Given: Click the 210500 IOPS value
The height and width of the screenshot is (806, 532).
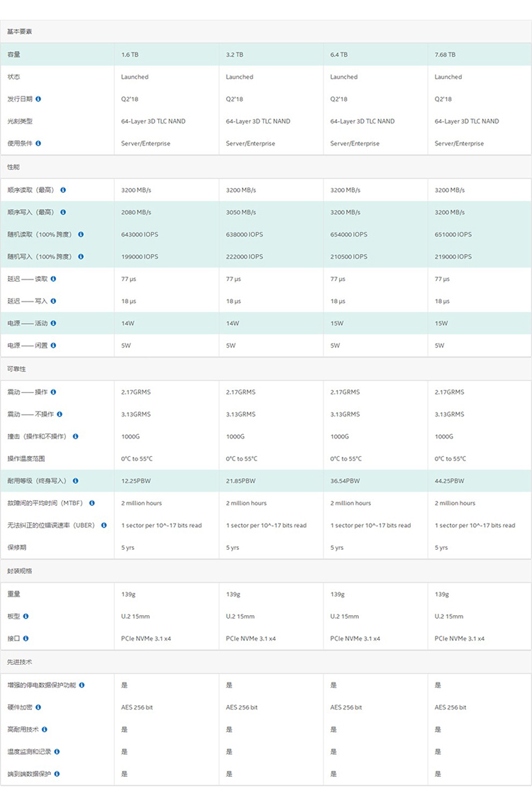Looking at the screenshot, I should [349, 257].
